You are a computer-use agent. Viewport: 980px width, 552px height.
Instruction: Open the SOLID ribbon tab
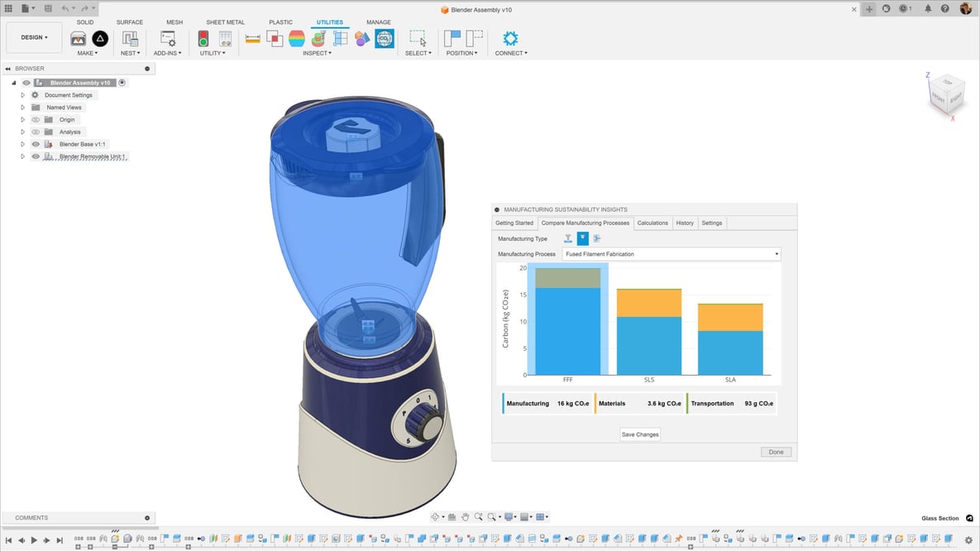84,22
